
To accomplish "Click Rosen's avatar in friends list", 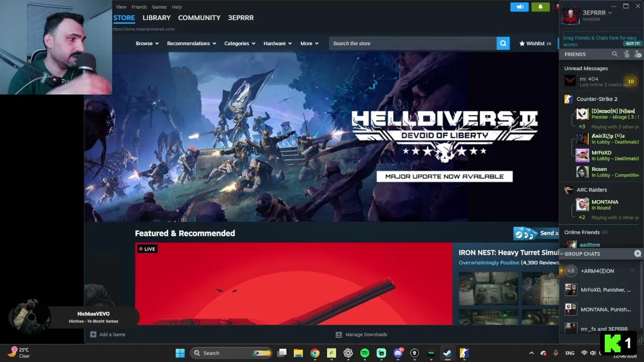I will [x=582, y=172].
